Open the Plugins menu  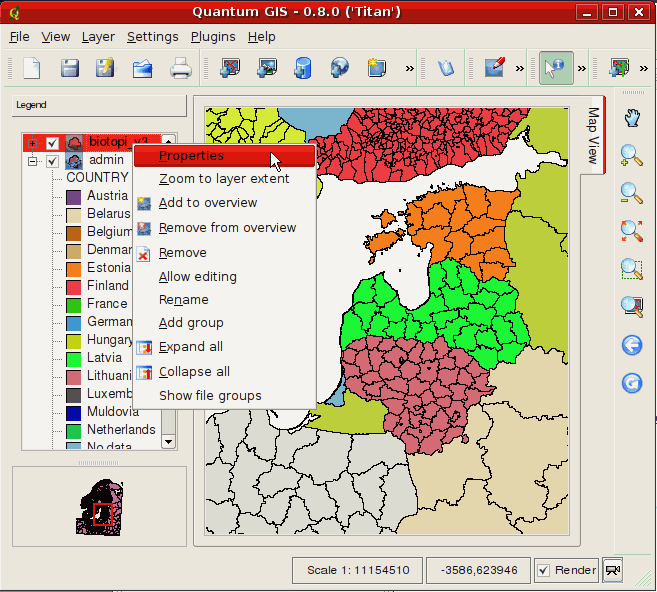pos(213,37)
